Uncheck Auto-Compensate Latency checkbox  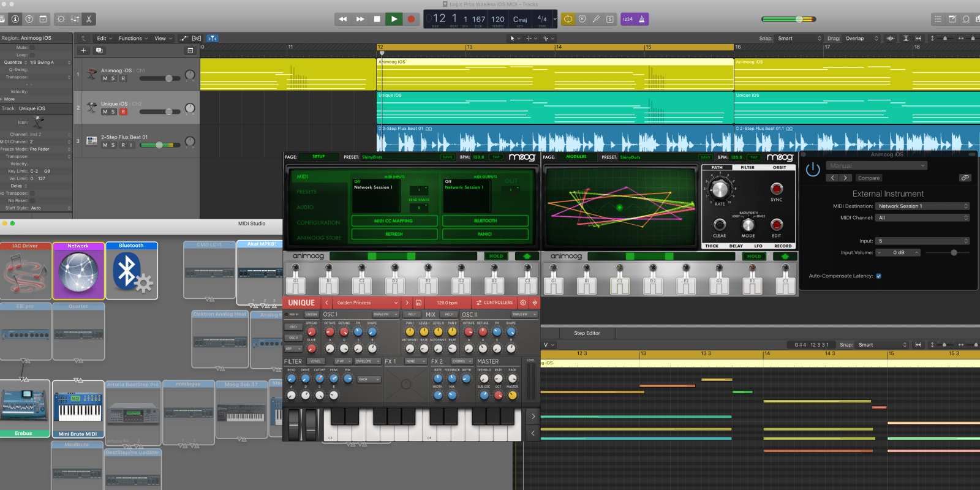(878, 276)
